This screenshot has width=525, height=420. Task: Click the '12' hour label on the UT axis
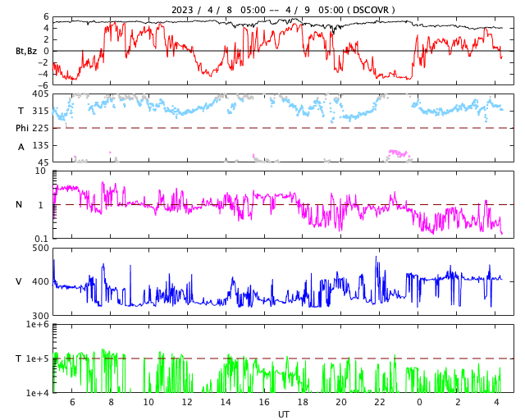[187, 402]
